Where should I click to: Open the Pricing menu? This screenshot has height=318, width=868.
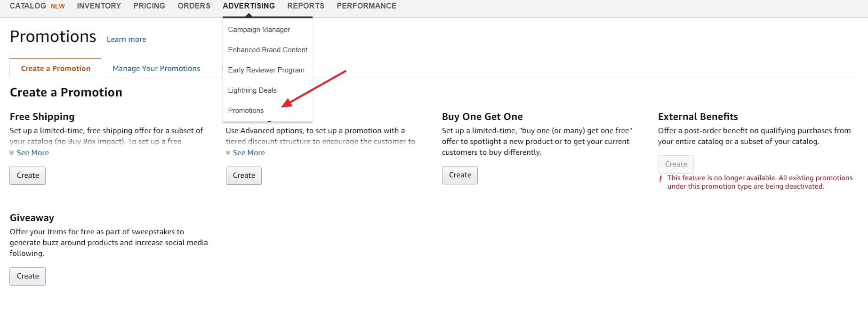click(149, 6)
